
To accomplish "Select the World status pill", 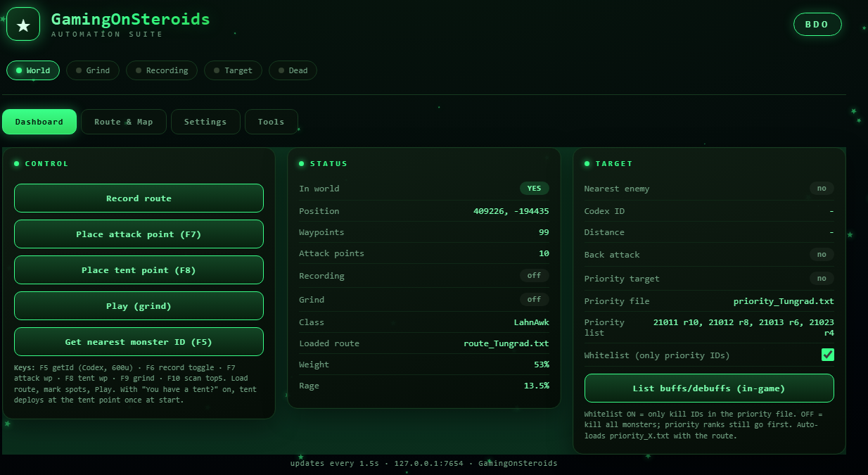I will pos(33,70).
